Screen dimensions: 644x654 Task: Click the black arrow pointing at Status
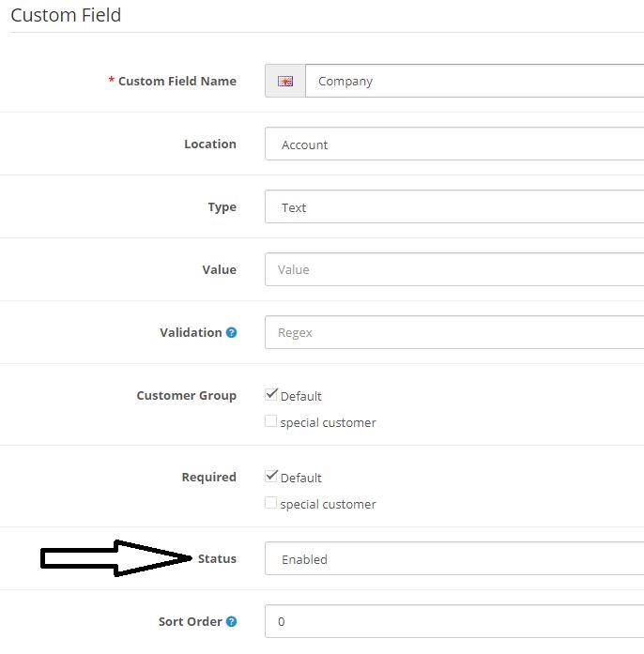[x=116, y=558]
